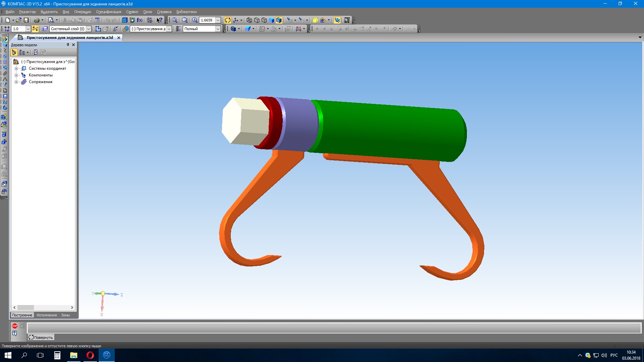This screenshot has width=644, height=362.
Task: Toggle structure tree view button in model tree
Action: click(14, 52)
